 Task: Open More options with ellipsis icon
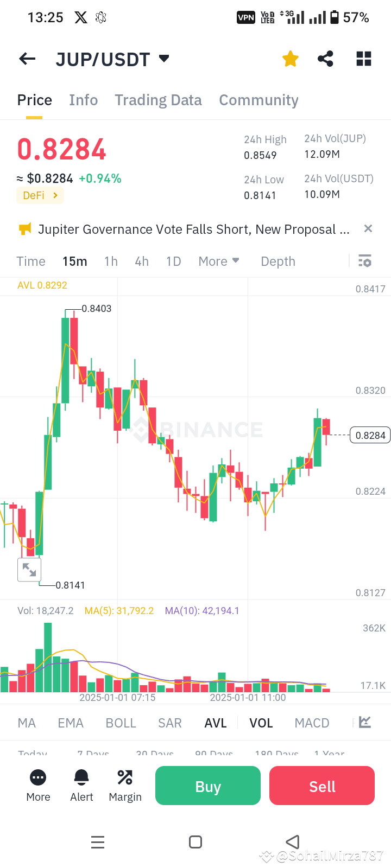point(38,785)
